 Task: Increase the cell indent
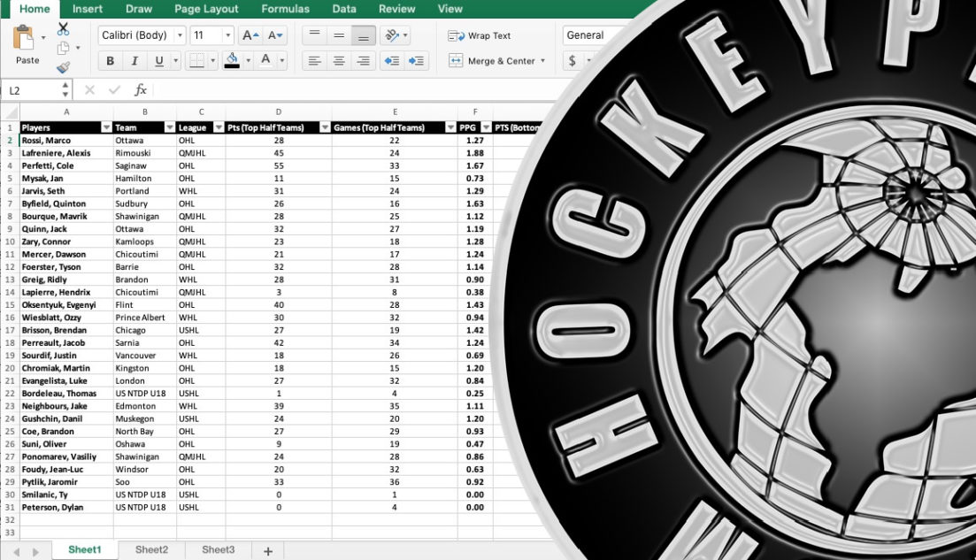(x=416, y=60)
